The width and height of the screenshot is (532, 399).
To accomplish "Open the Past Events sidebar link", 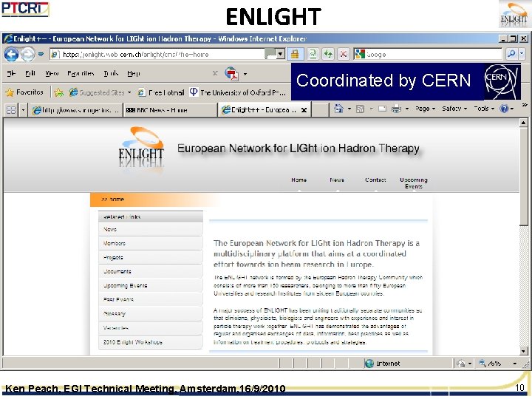I will click(151, 299).
